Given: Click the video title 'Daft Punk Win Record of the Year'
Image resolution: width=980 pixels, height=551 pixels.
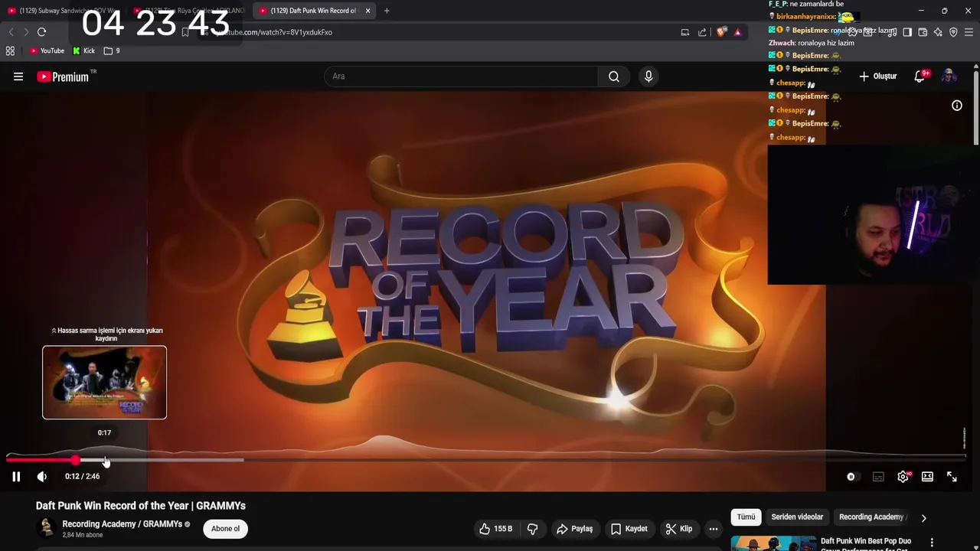Looking at the screenshot, I should coord(140,506).
